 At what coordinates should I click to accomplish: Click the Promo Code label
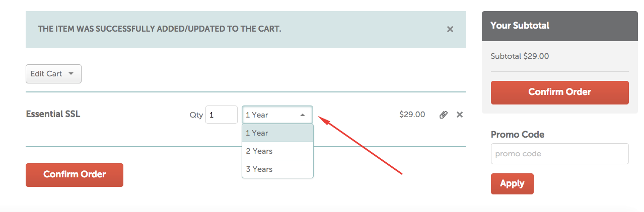pos(517,135)
